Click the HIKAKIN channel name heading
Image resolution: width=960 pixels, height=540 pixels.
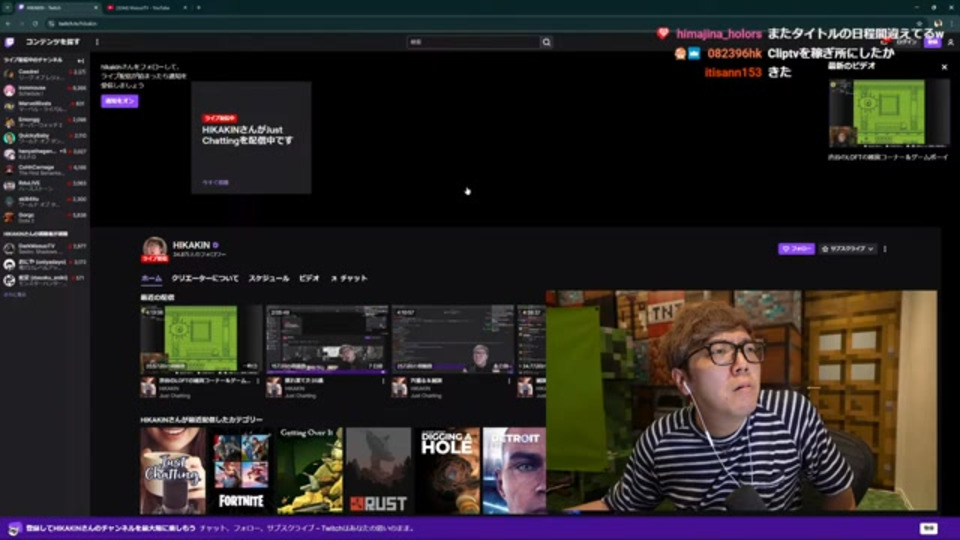[x=191, y=245]
